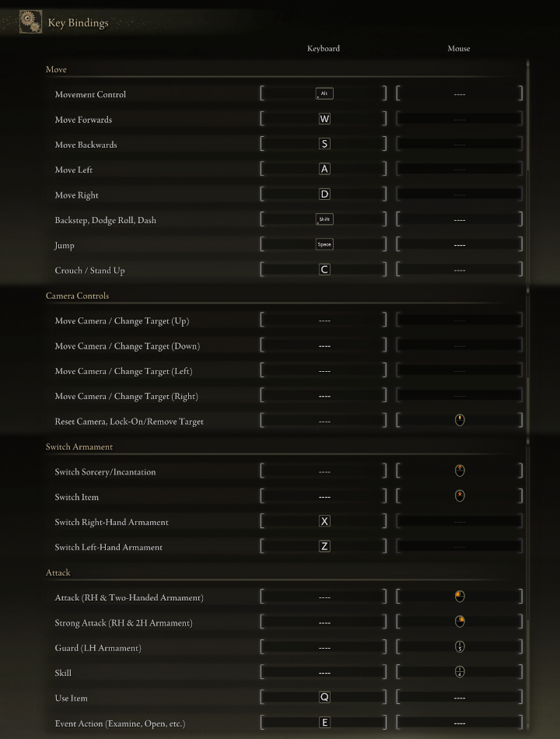Select the Crouch / Stand Up row label
560x739 pixels.
coord(90,271)
